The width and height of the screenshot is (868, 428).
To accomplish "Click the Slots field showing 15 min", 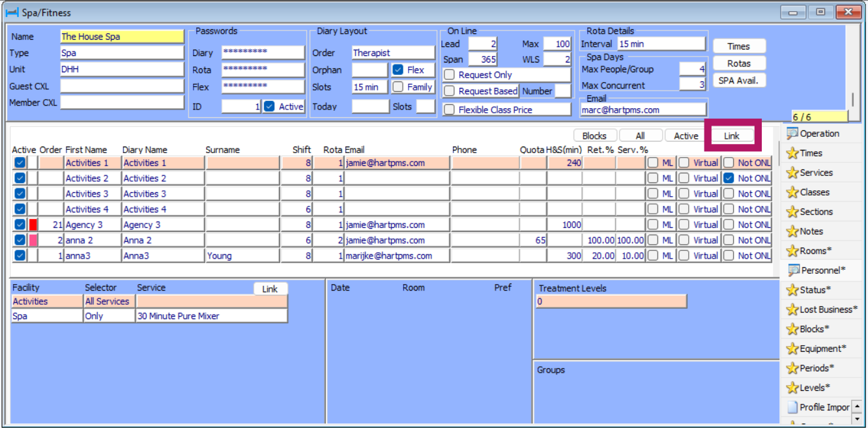I will pyautogui.click(x=369, y=87).
